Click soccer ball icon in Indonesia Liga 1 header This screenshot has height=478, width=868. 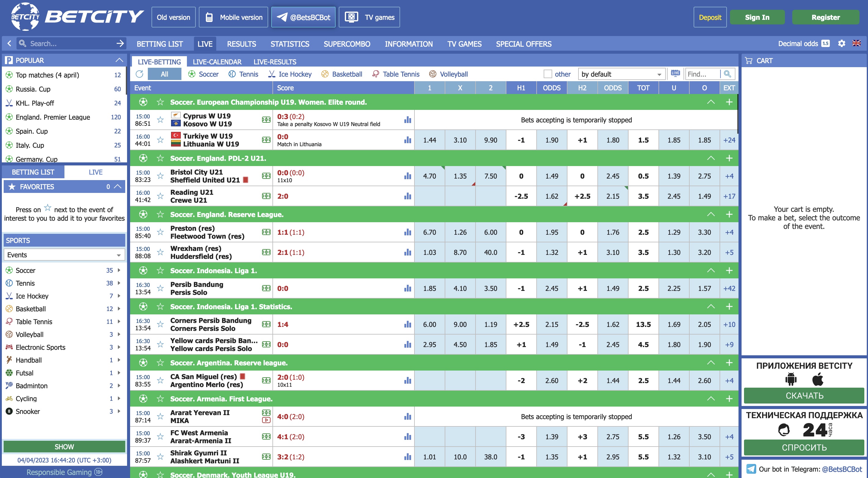click(143, 270)
